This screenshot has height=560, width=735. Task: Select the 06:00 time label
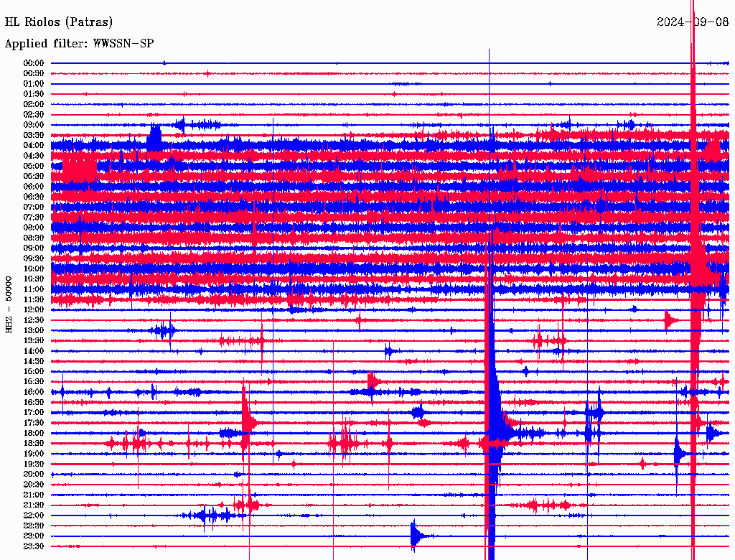34,187
